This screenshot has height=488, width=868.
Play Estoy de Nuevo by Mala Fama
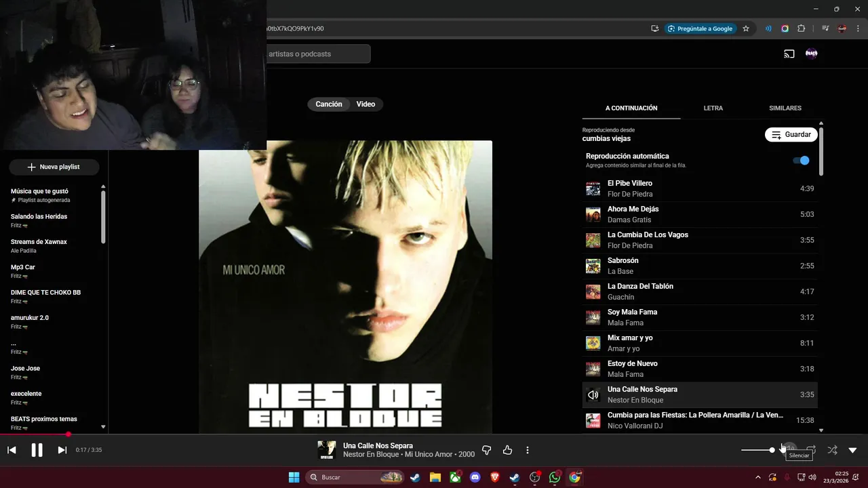pos(700,369)
